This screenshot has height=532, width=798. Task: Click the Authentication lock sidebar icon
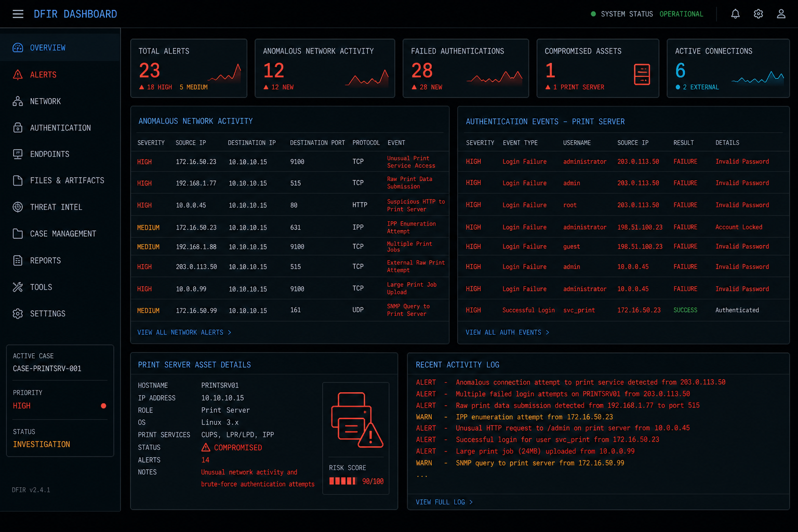pos(18,128)
